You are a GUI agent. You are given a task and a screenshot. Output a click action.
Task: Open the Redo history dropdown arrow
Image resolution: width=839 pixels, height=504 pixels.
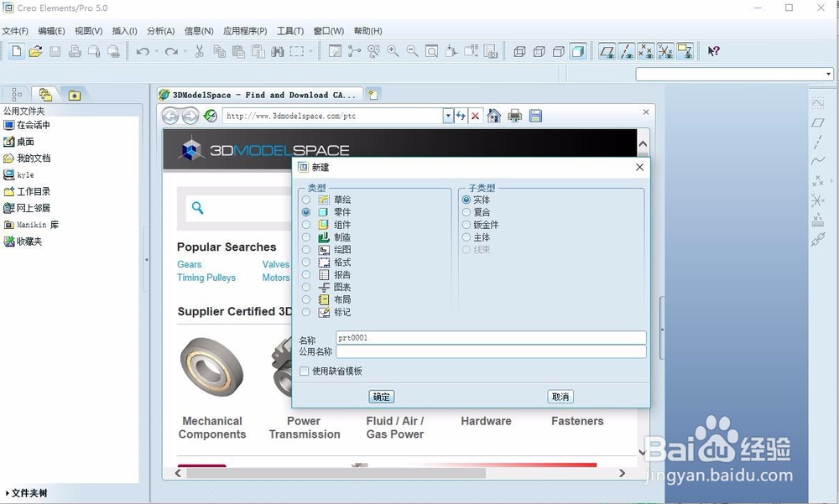[x=185, y=51]
